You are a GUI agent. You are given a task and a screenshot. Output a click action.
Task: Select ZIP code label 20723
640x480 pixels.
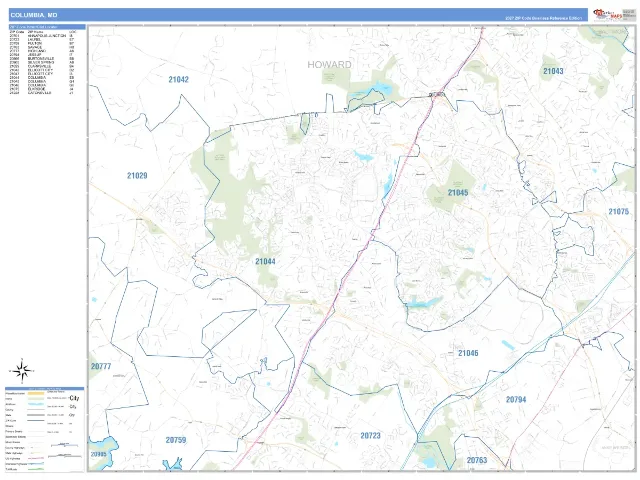pyautogui.click(x=371, y=436)
